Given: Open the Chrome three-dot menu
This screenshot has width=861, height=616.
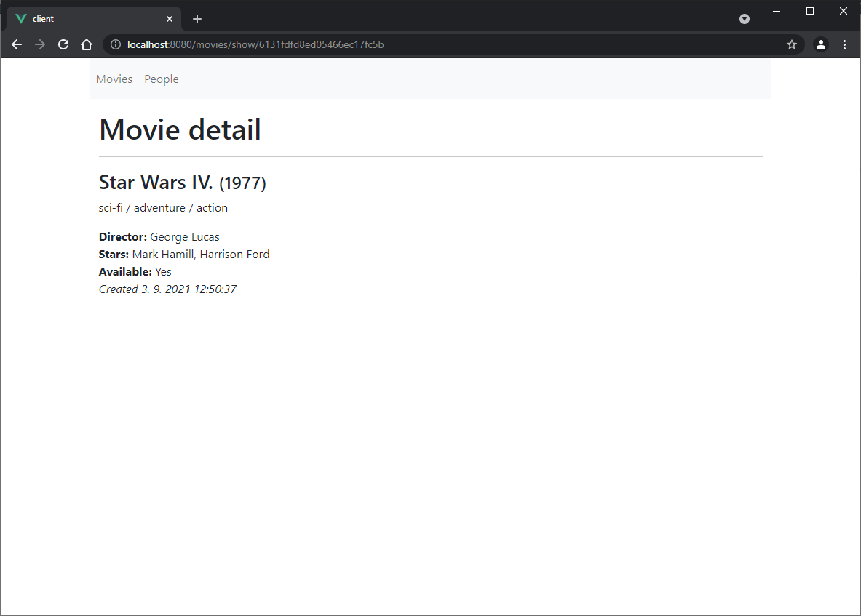Looking at the screenshot, I should [844, 44].
